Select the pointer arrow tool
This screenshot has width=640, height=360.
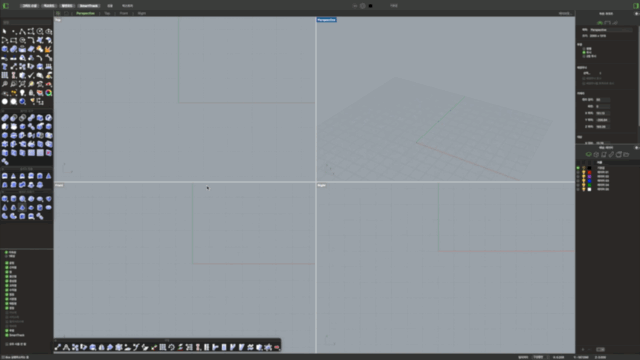[4, 31]
